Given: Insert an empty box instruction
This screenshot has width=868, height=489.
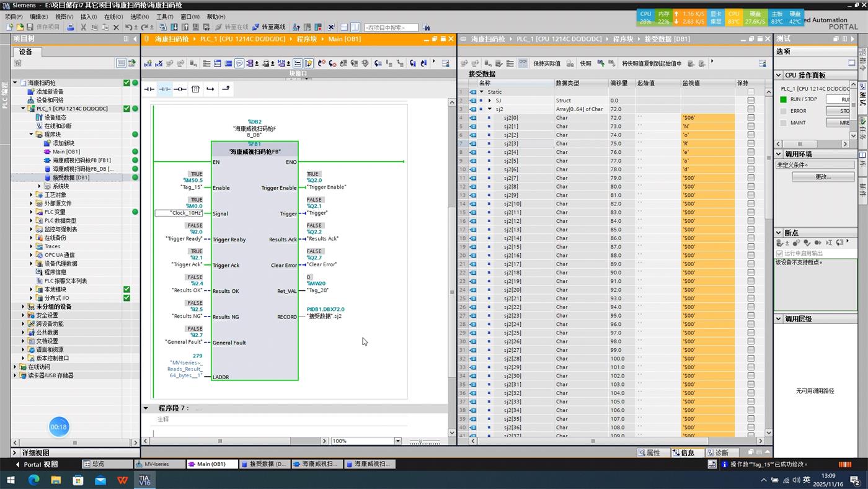Looking at the screenshot, I should 195,89.
